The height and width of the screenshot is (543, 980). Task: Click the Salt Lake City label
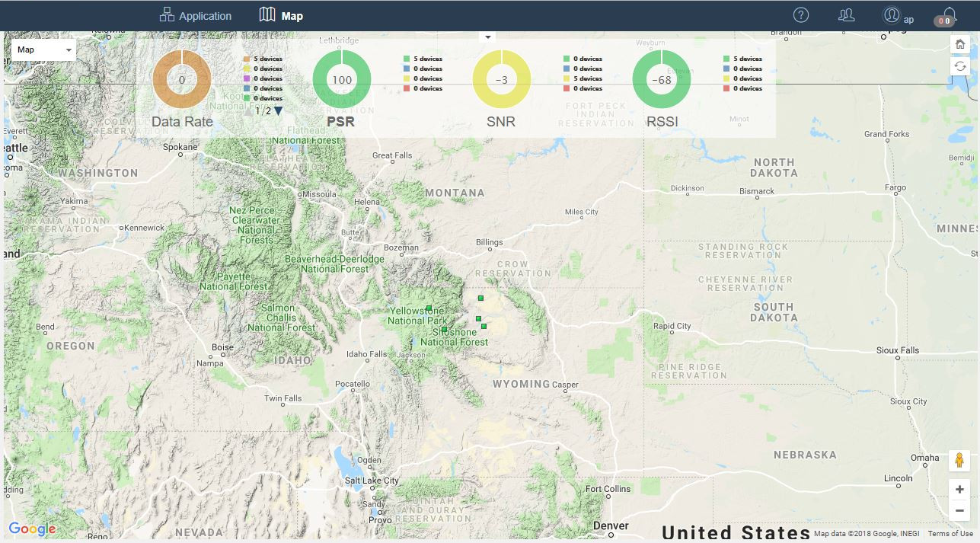tap(372, 481)
